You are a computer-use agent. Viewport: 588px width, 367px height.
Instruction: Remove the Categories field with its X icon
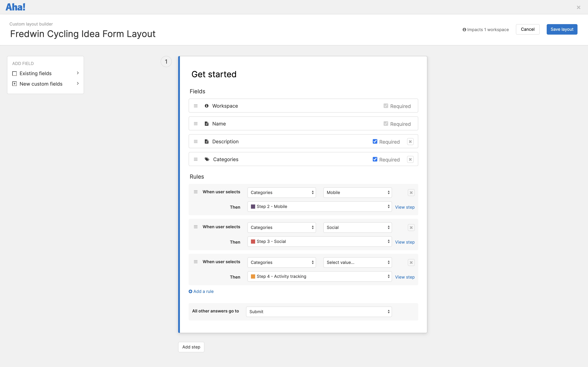point(410,159)
